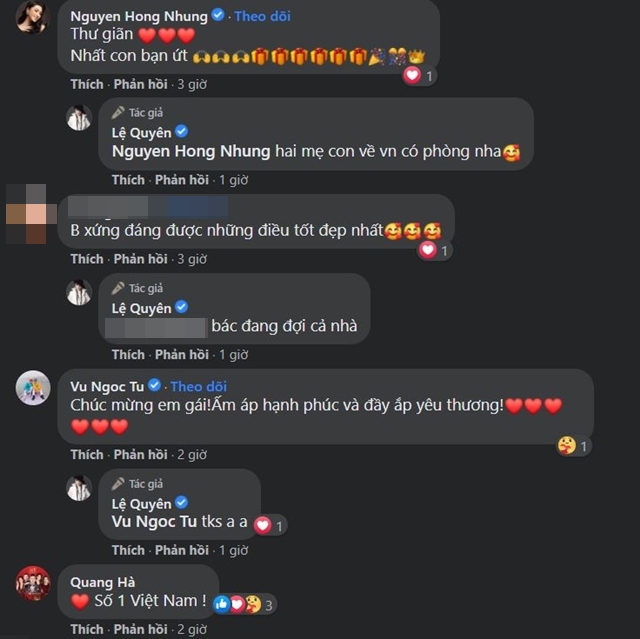Viewport: 640px width, 639px height.
Task: Open tagged name Nguyen Hong Nhung in Lệ Quyên's reply
Action: [191, 151]
